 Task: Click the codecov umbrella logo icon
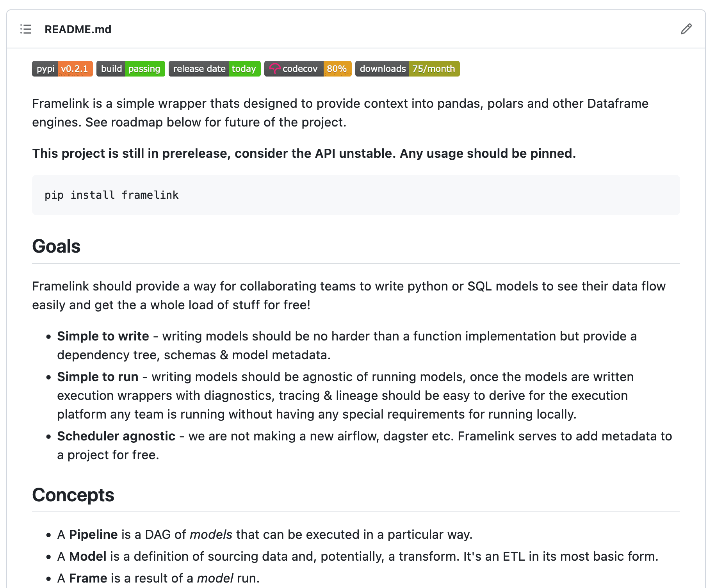tap(274, 69)
